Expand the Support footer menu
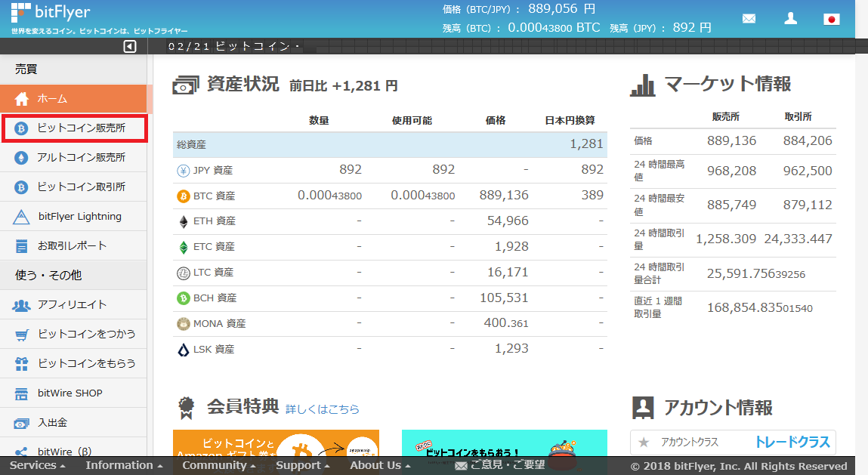This screenshot has width=868, height=475. (303, 466)
